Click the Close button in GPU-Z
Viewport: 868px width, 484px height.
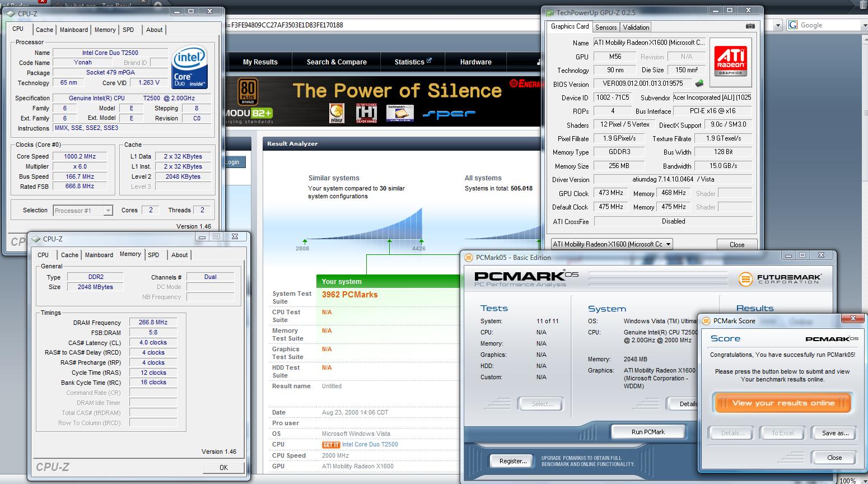[x=737, y=245]
